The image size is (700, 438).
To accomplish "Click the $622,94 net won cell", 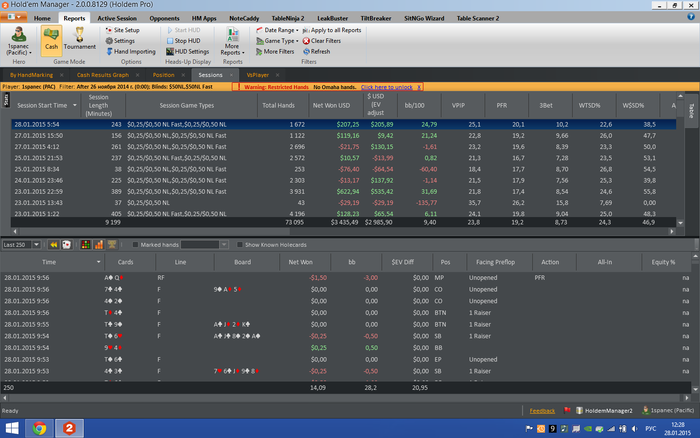I will (x=348, y=192).
